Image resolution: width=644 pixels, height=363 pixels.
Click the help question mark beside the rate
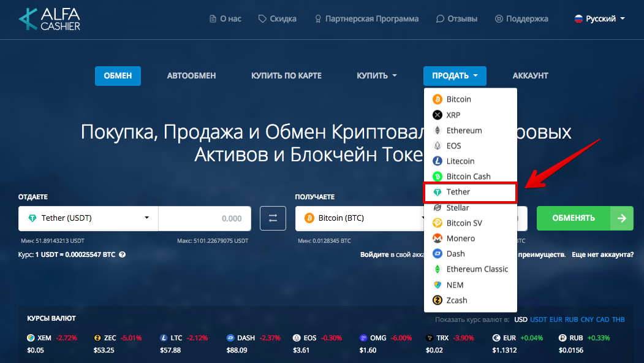tap(122, 254)
